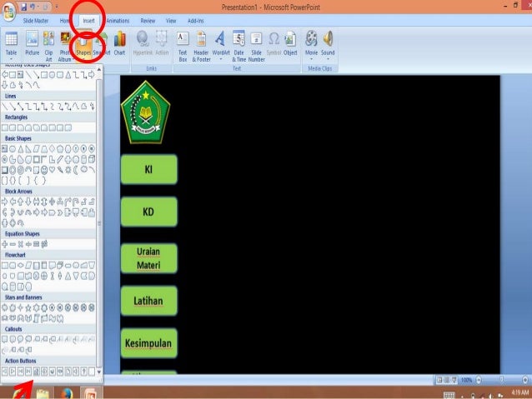The width and height of the screenshot is (532, 399).
Task: Click the Date & Time button
Action: (238, 47)
